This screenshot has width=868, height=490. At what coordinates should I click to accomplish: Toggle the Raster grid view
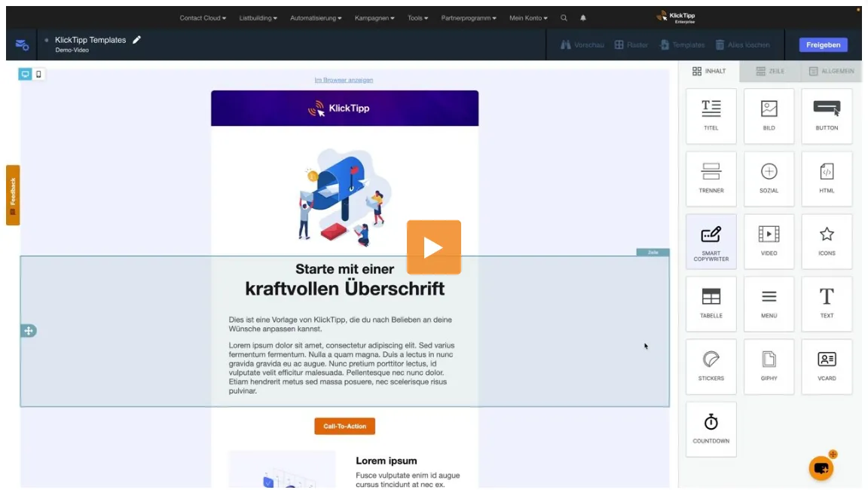click(x=631, y=44)
